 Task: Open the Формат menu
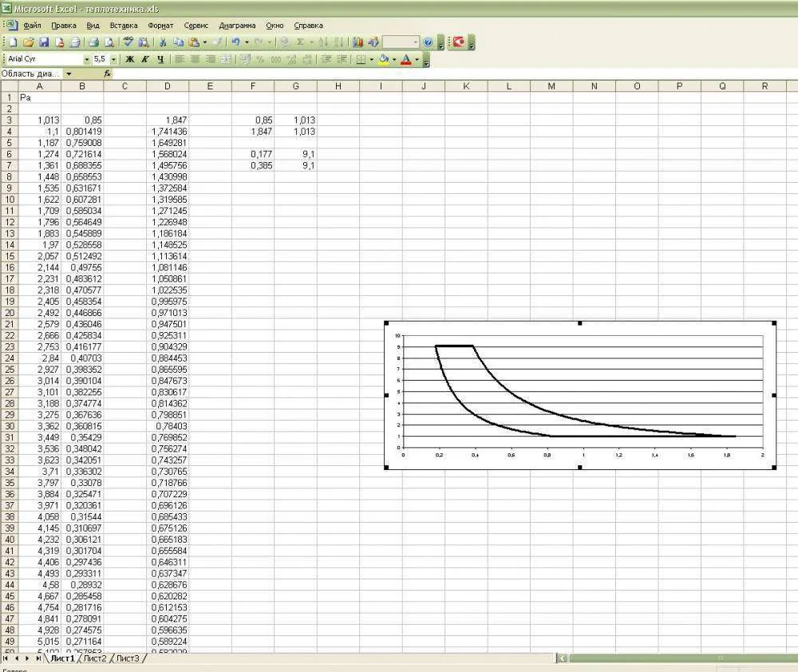[x=160, y=26]
